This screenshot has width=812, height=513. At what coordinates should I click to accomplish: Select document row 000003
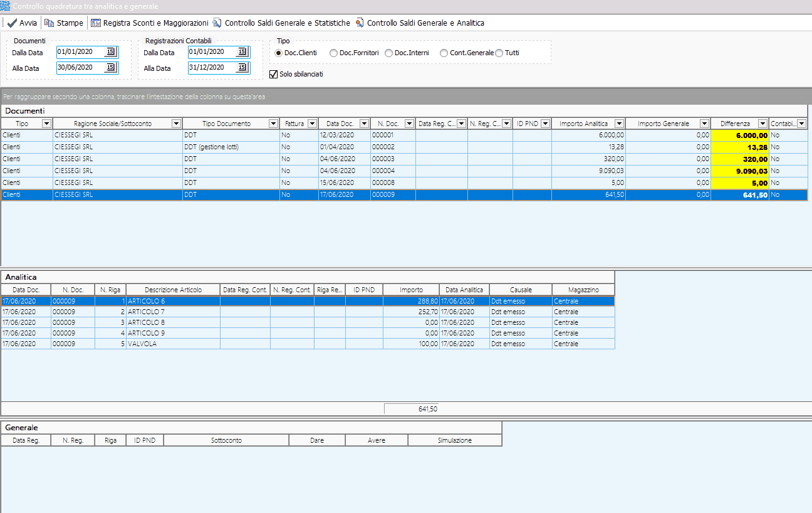[404, 159]
